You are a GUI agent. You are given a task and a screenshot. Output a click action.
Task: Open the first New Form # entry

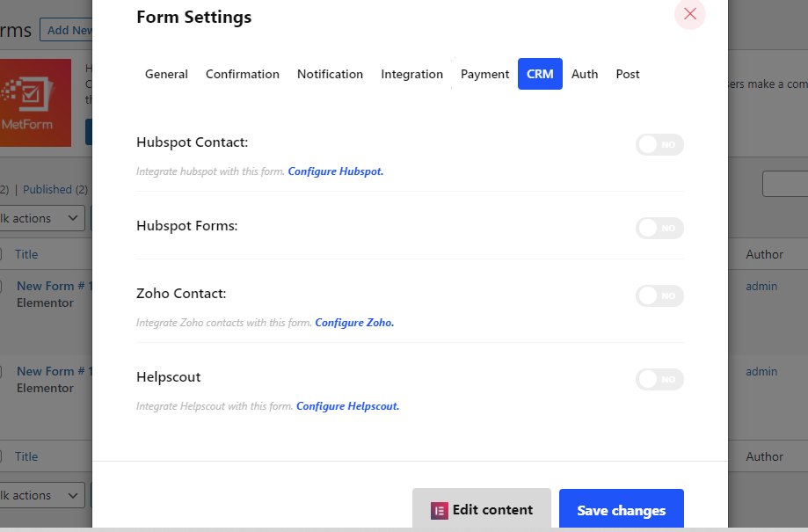[55, 286]
